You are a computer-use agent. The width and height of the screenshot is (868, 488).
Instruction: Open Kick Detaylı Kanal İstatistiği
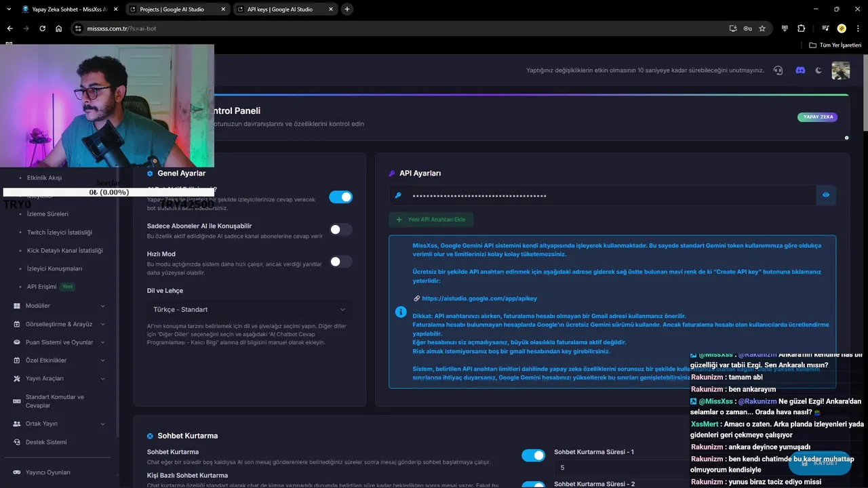tap(65, 251)
